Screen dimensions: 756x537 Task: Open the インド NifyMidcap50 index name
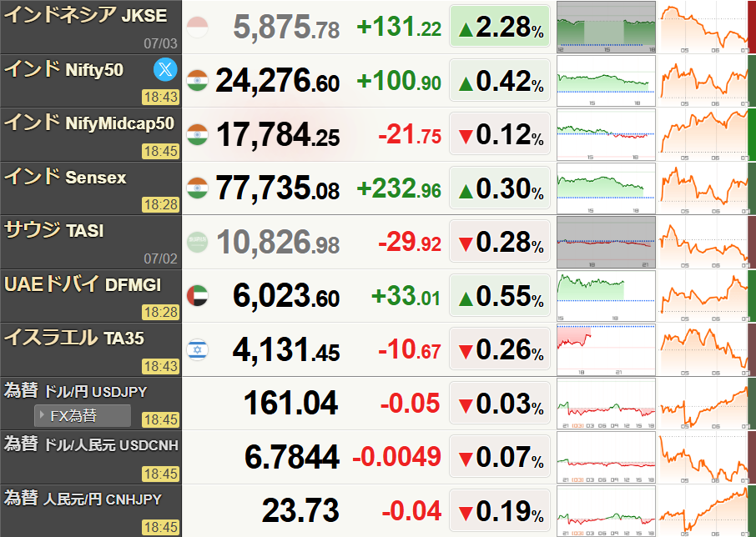pos(89,123)
